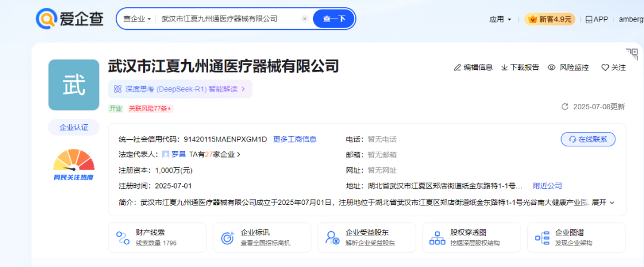Click legal representative 罗昌 link

(x=178, y=155)
